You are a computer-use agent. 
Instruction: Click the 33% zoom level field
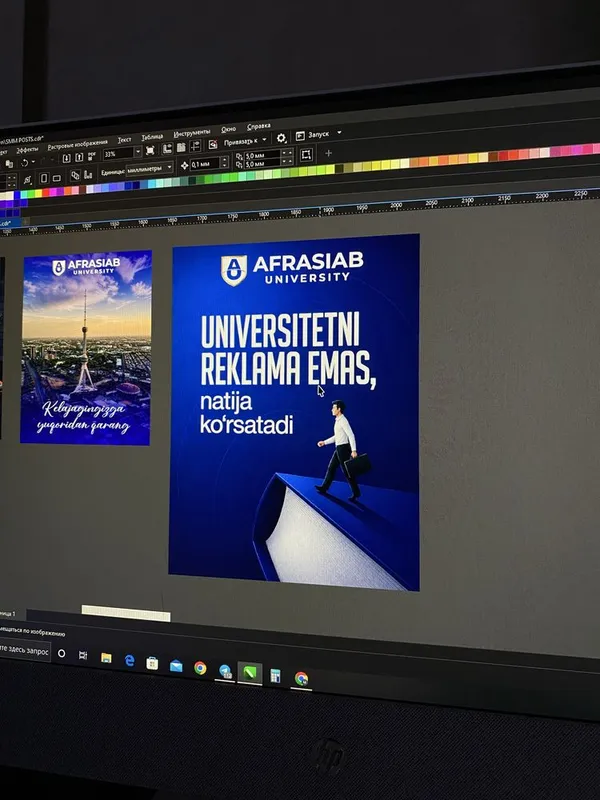[x=118, y=154]
